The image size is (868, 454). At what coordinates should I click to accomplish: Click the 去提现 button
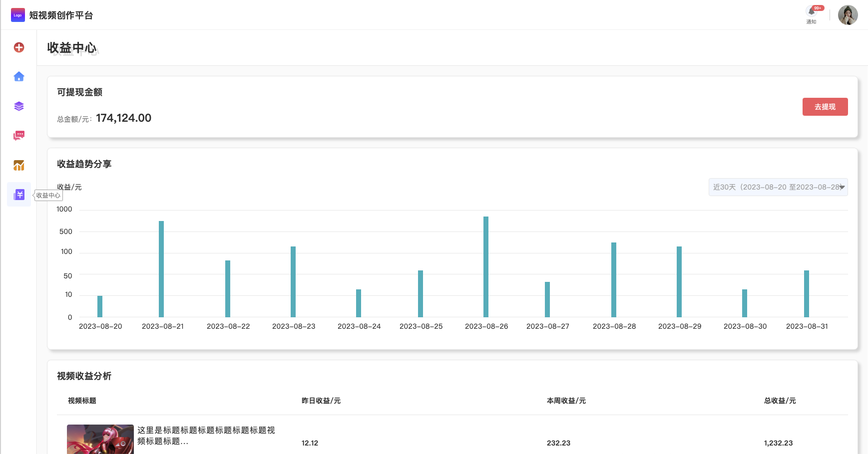(x=825, y=107)
